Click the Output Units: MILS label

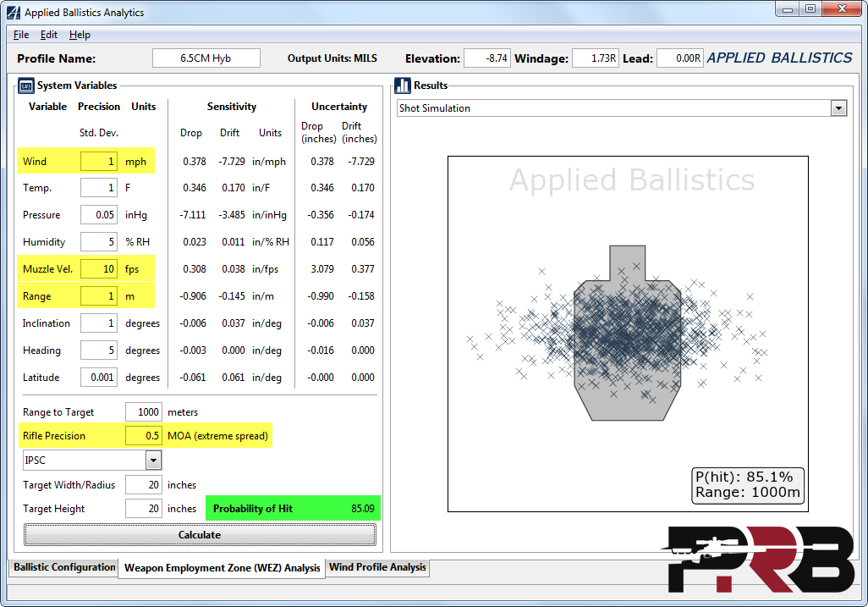332,58
